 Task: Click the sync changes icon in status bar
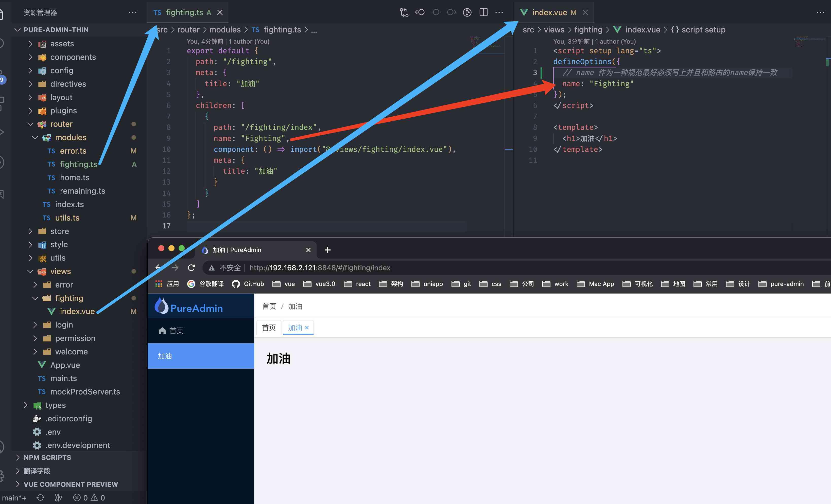click(x=41, y=498)
